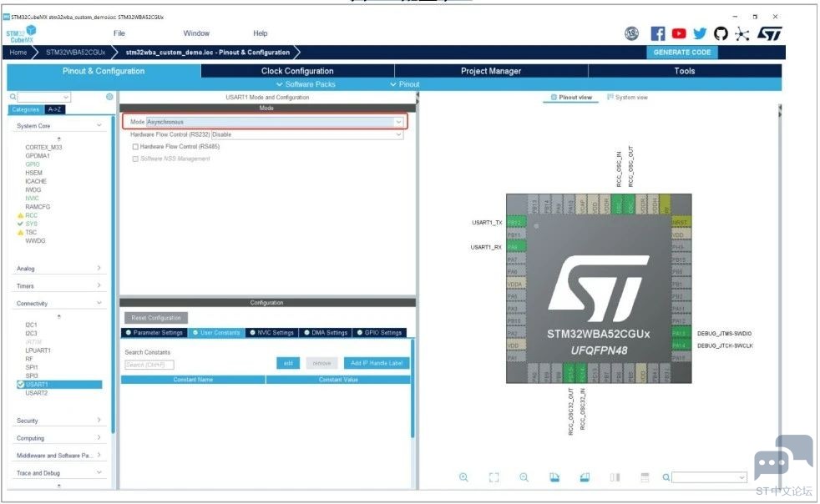Image resolution: width=820 pixels, height=504 pixels.
Task: Open the ST Facebook page icon
Action: point(657,34)
